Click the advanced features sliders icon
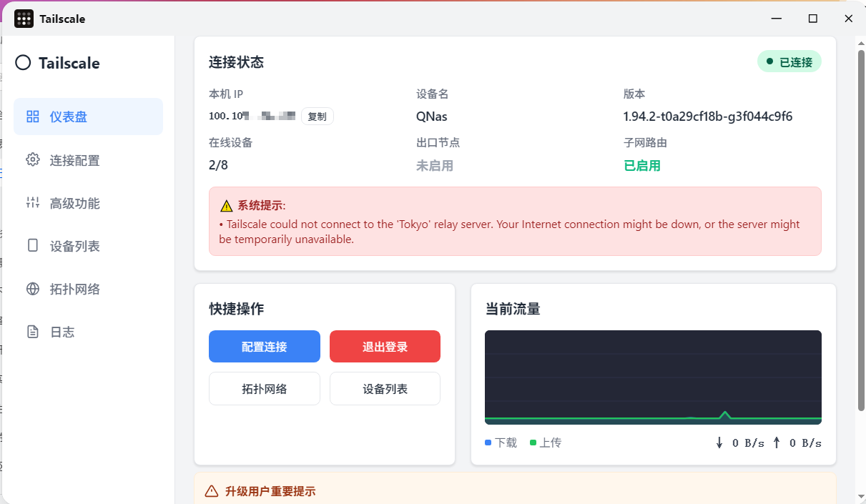 (x=32, y=203)
